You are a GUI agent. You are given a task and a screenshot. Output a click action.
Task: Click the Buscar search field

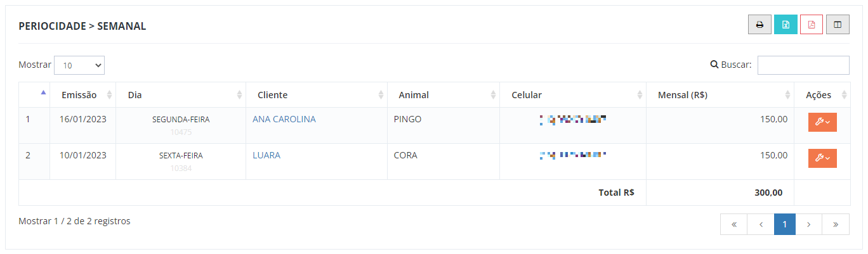(x=803, y=65)
